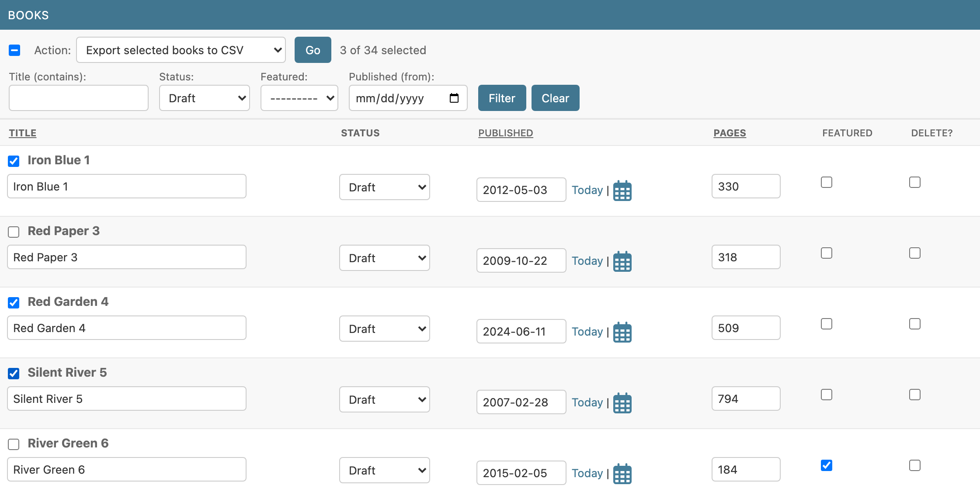This screenshot has width=980, height=499.
Task: Change status dropdown for Iron Blue 1
Action: tap(385, 187)
